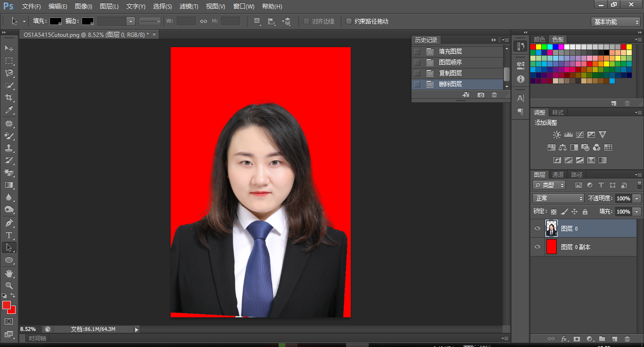Image resolution: width=644 pixels, height=347 pixels.
Task: Select the Zoom tool
Action: (x=9, y=285)
